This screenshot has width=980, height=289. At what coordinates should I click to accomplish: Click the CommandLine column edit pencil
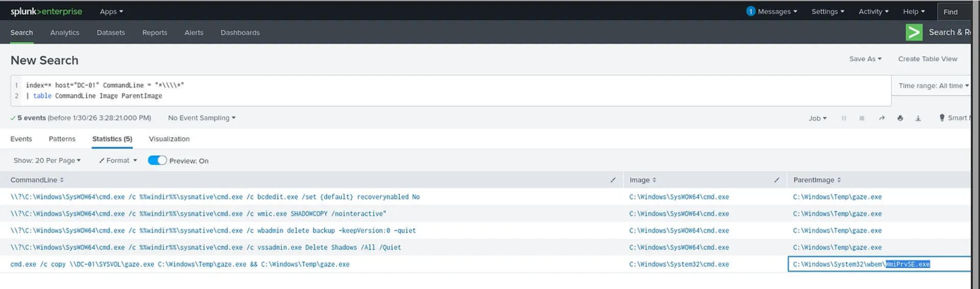pos(613,180)
